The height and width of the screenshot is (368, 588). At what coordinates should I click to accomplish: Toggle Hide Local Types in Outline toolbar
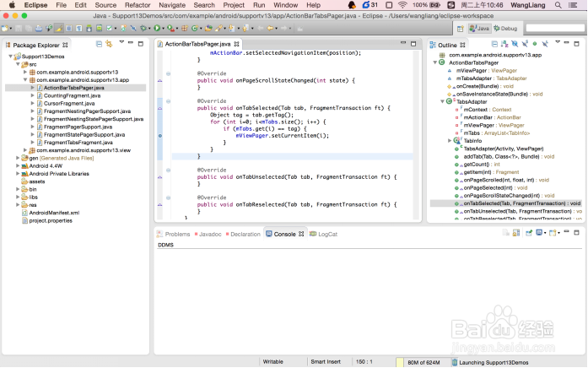(x=545, y=44)
